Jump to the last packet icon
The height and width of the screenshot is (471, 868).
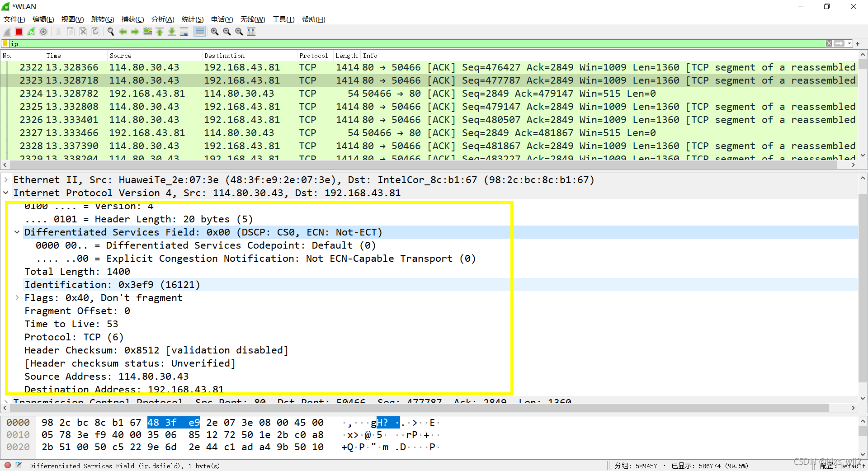172,32
